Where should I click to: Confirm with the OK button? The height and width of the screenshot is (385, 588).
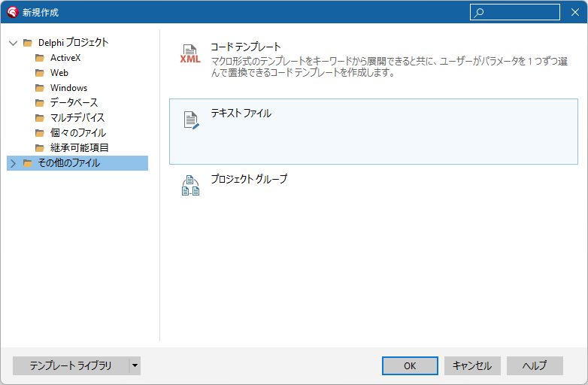(x=410, y=365)
